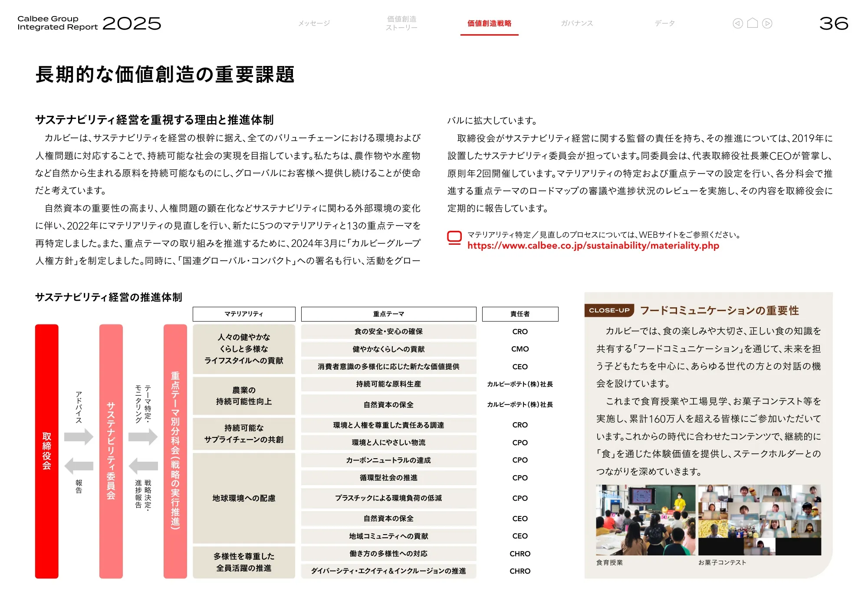Screen dimensions: 868x614
Task: Click the サステナビリティ委員会 bar
Action: pyautogui.click(x=111, y=451)
